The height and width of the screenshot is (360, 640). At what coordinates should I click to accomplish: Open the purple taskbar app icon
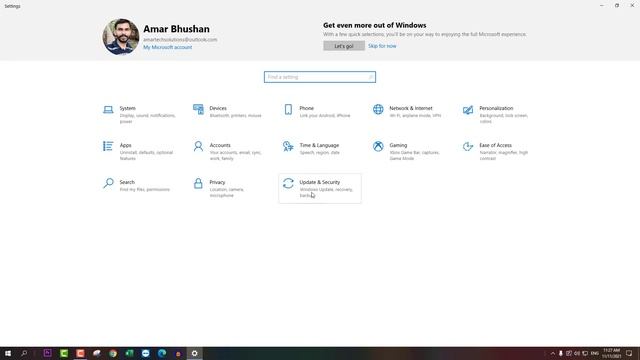tap(47, 353)
